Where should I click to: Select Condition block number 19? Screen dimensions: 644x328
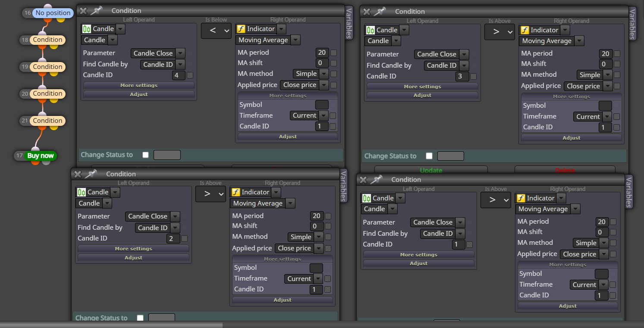[x=47, y=67]
